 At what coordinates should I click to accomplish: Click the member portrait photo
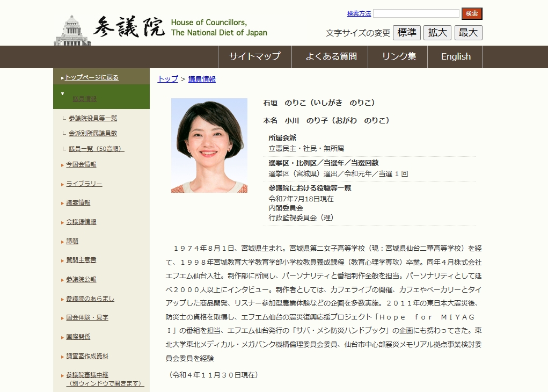209,146
